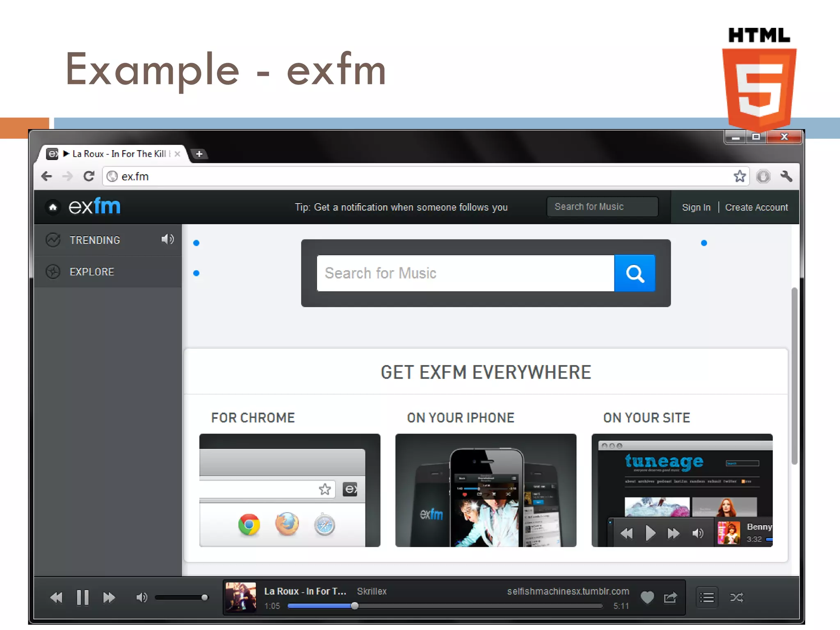Open the Explore section
840x630 pixels.
(x=92, y=272)
